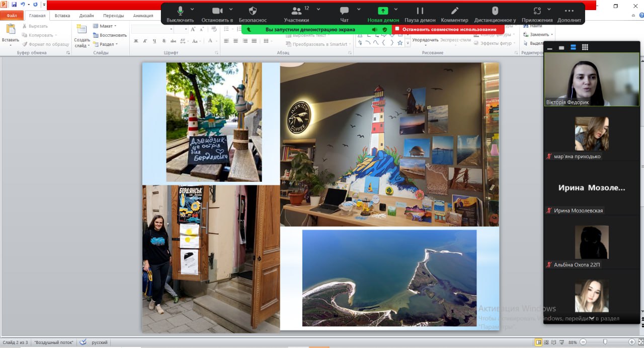Pause screen share (Пауза демонстрации)
This screenshot has width=644, height=348.
(x=420, y=11)
